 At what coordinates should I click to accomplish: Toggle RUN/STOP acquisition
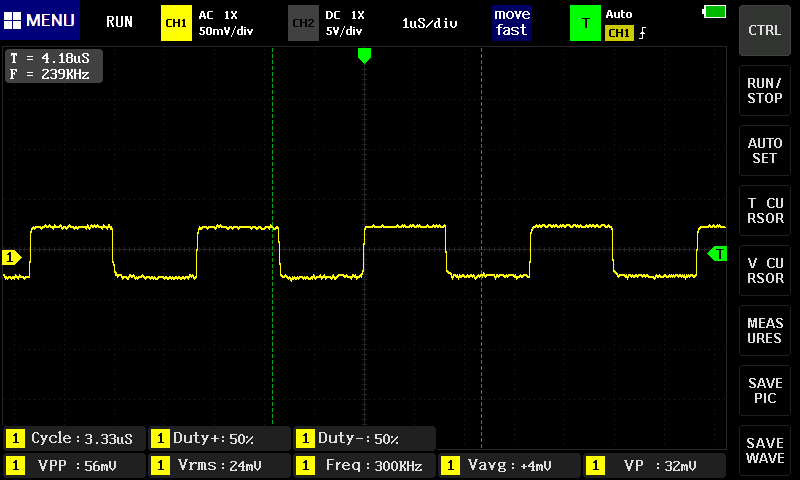tap(765, 91)
